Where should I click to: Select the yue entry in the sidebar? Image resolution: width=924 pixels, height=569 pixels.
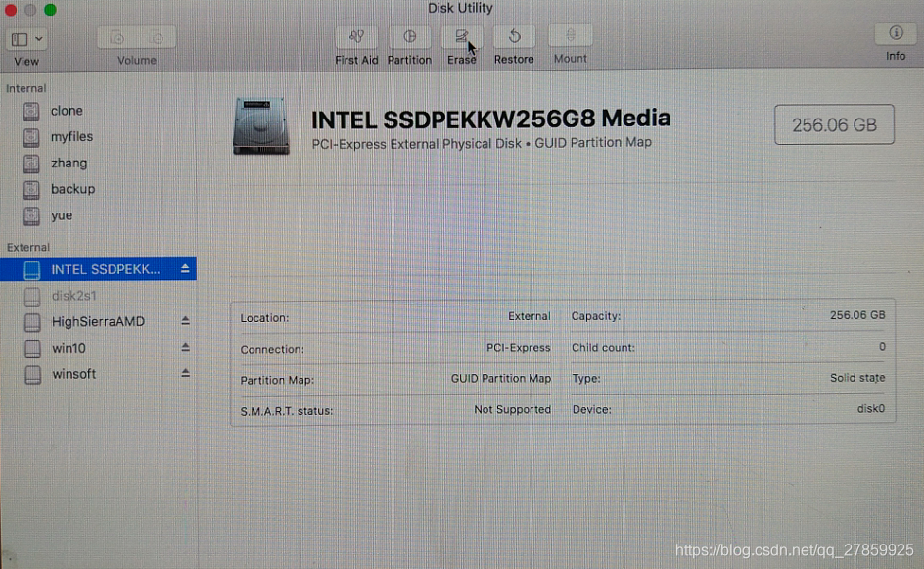62,215
